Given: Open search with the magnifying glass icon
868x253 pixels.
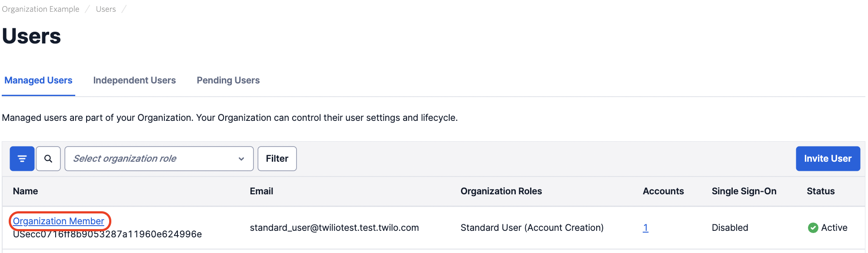Looking at the screenshot, I should tap(48, 159).
